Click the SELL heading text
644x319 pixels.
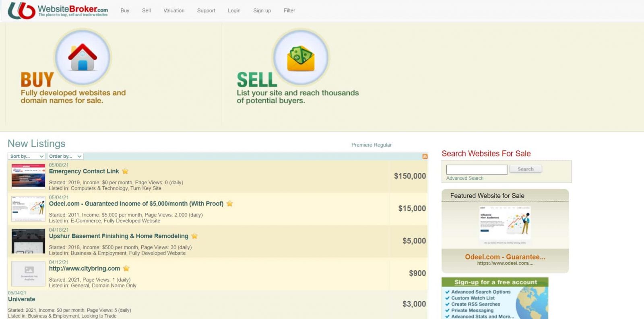[257, 80]
